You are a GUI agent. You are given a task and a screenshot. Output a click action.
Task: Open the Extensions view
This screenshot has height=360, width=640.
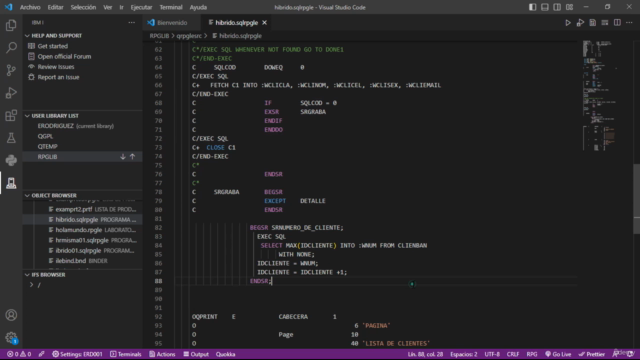(11, 115)
